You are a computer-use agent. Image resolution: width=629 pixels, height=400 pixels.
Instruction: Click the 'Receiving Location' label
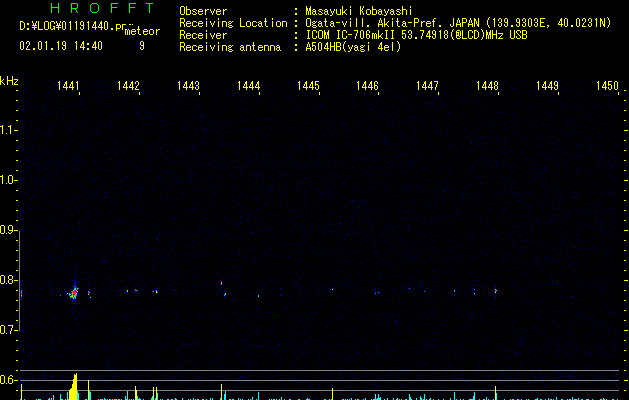233,23
